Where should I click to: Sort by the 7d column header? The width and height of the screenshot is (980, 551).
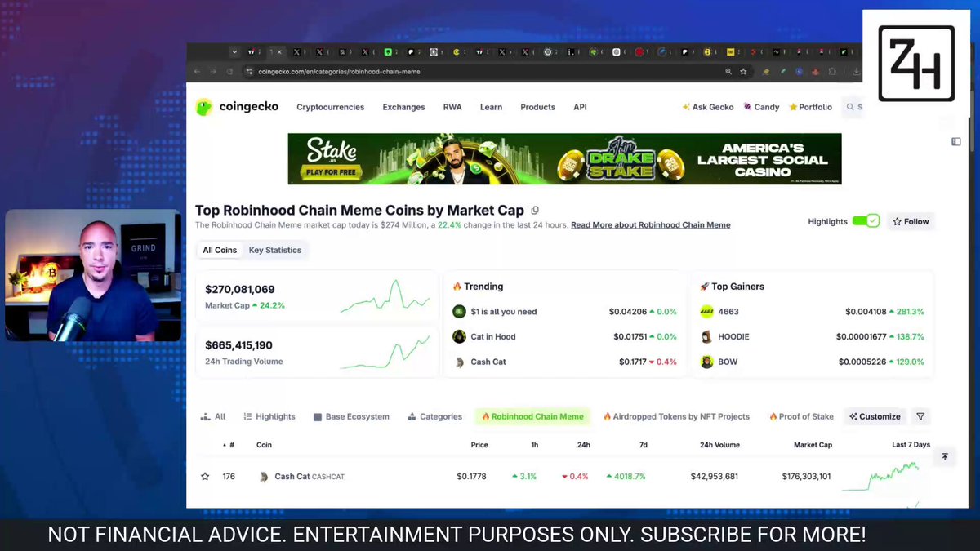643,445
